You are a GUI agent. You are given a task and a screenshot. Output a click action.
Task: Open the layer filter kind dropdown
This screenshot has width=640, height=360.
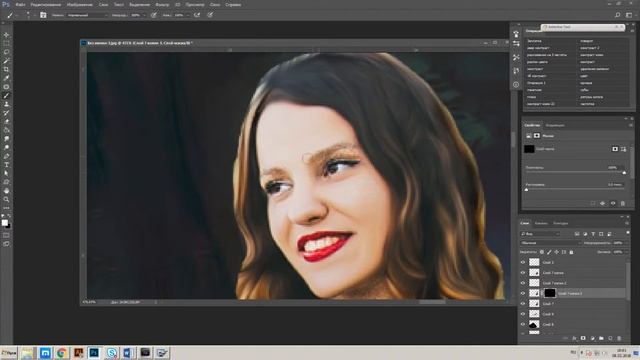click(x=540, y=234)
